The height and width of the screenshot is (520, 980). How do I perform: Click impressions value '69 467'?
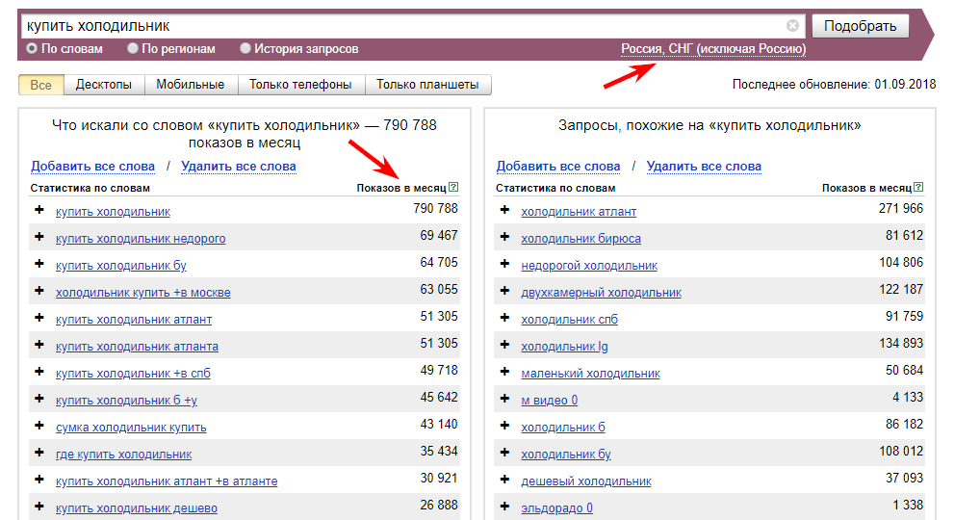(x=439, y=235)
